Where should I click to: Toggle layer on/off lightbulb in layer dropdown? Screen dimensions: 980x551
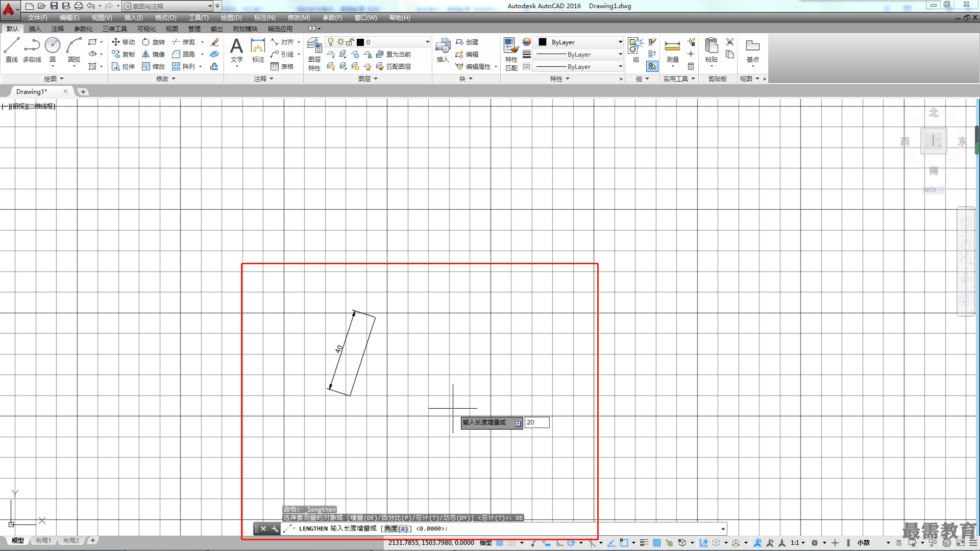point(331,42)
